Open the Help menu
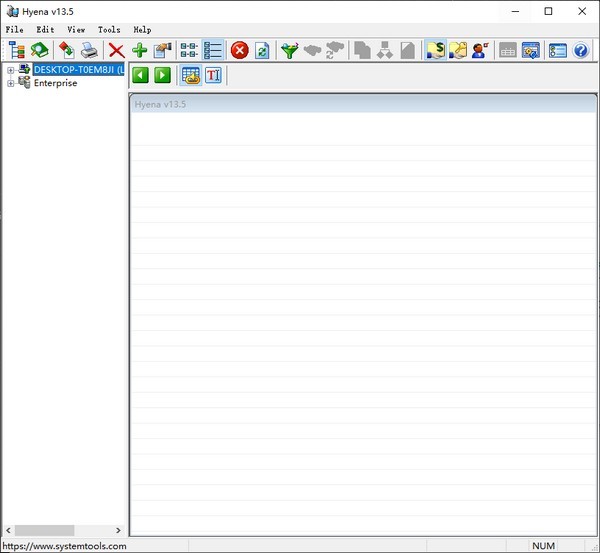600x553 pixels. point(142,29)
